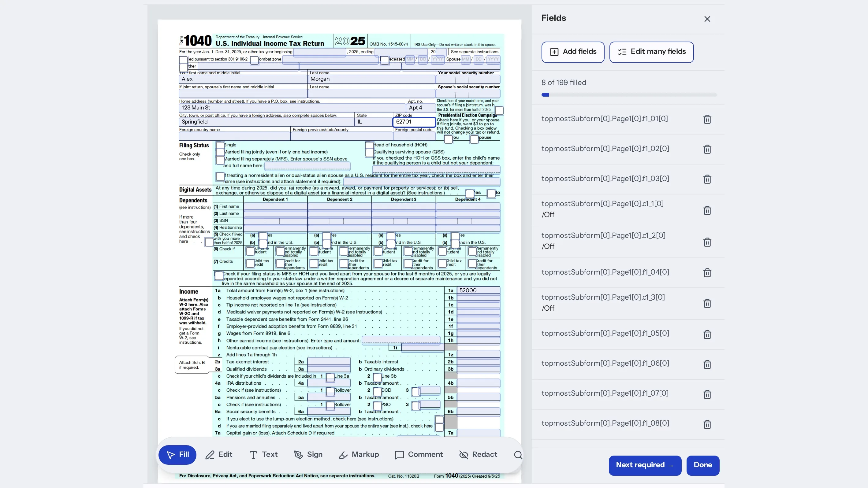This screenshot has height=488, width=868.
Task: Select field row topmostSubform[0].Page1[0].f1_04[0]
Action: pos(628,272)
